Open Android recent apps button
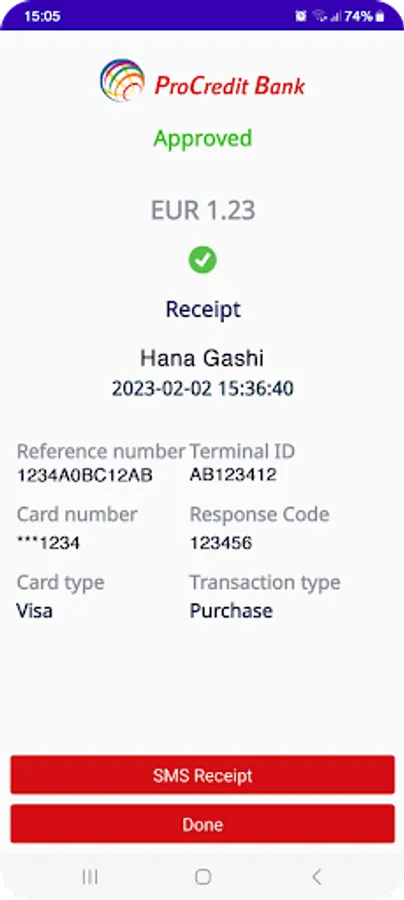The width and height of the screenshot is (404, 900). pyautogui.click(x=90, y=876)
